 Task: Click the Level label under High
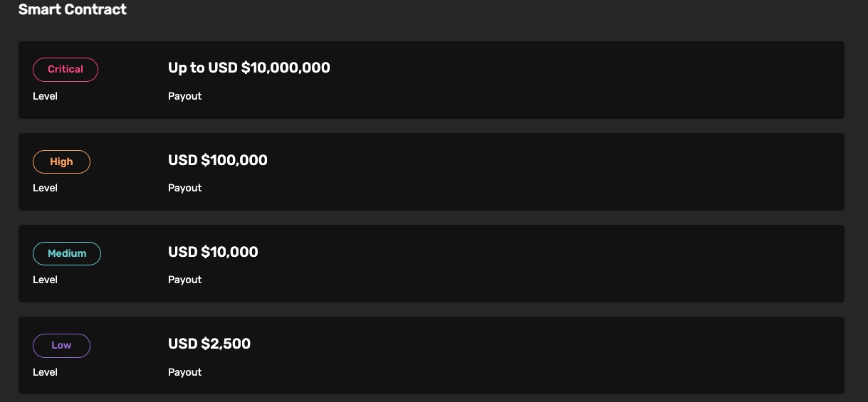point(45,188)
